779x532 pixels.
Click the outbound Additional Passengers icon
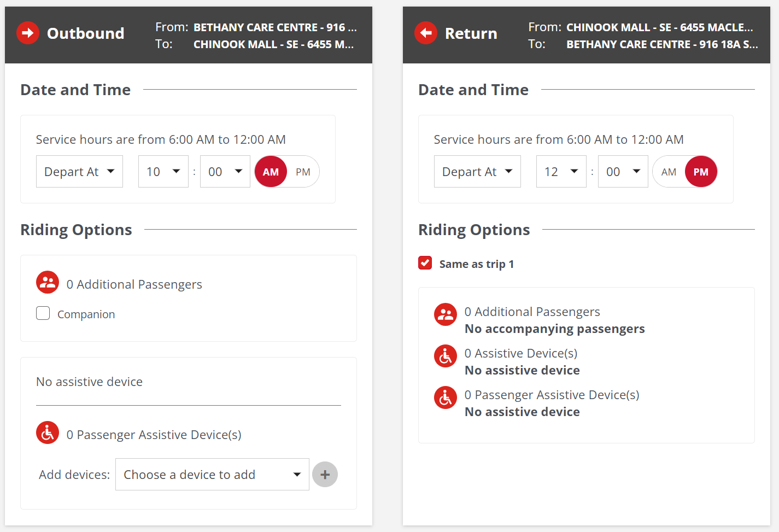[x=48, y=283]
